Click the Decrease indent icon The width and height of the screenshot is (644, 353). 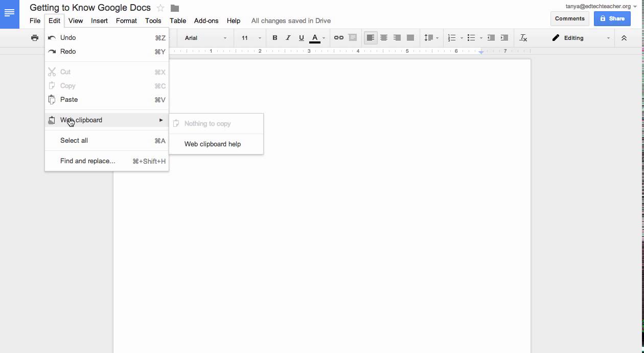491,38
